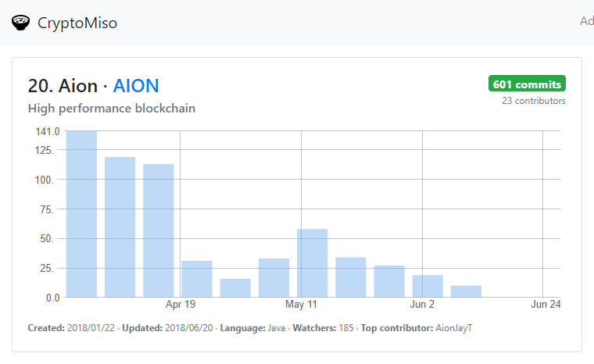Click the 50. y-axis value
Image resolution: width=594 pixels, height=364 pixels.
(x=47, y=238)
